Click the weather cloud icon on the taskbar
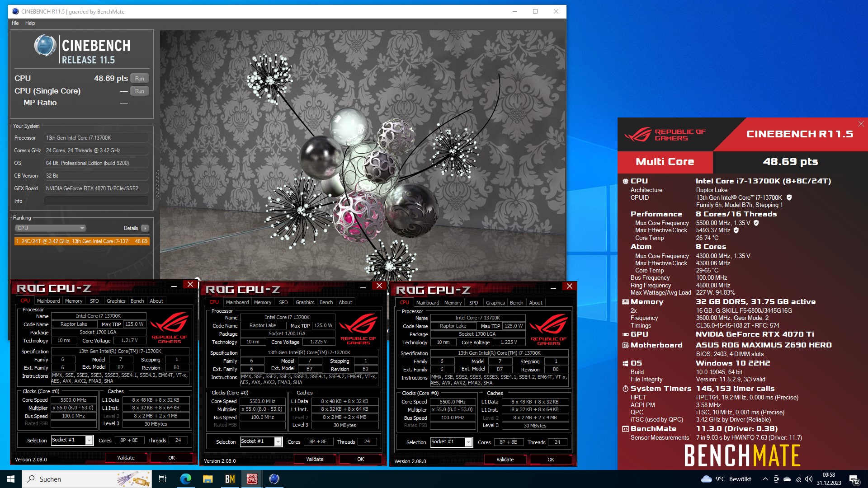Screen dimensions: 868x488 tap(706, 479)
